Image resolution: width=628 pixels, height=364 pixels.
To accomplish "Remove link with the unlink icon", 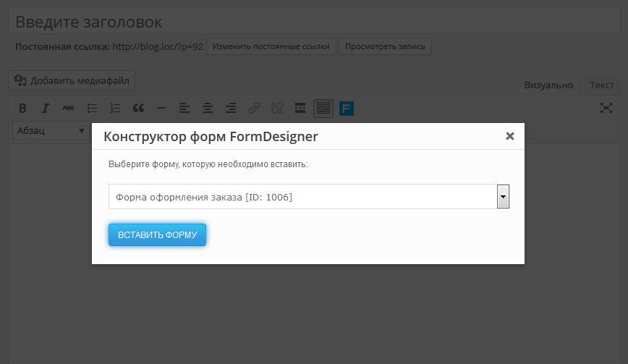I will coord(277,108).
